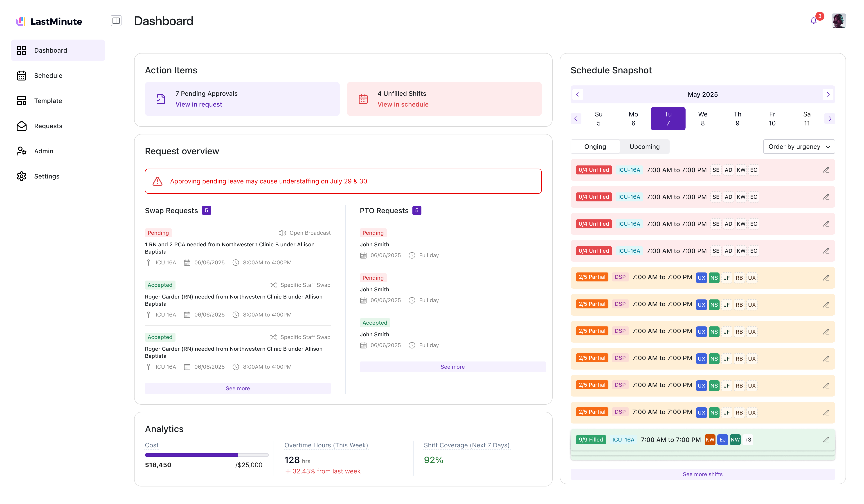Go to the previous week of days
This screenshot has width=864, height=504.
(x=576, y=118)
